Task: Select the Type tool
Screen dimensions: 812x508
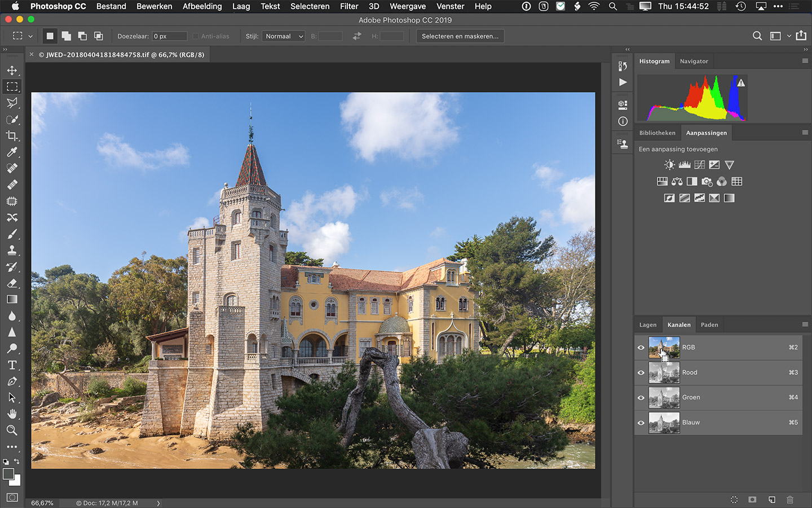Action: pos(12,365)
